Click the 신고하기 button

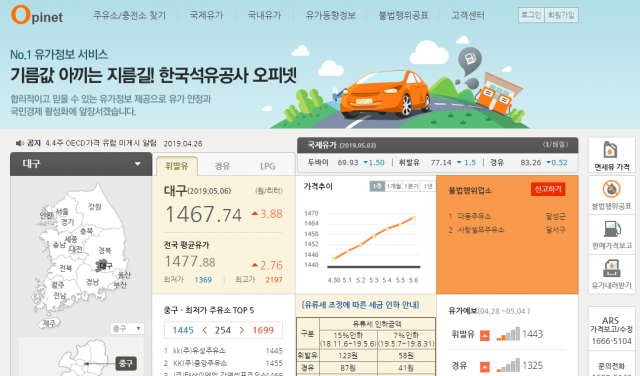click(x=548, y=189)
